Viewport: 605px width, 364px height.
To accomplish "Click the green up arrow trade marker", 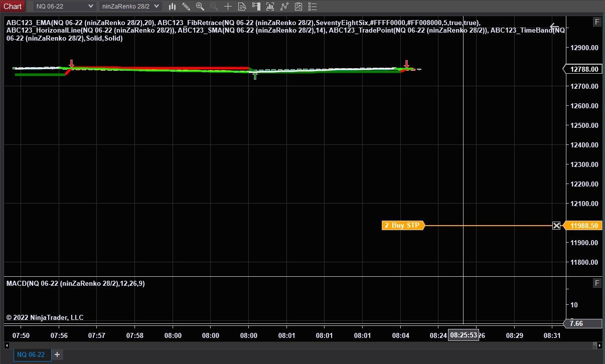I will [255, 76].
